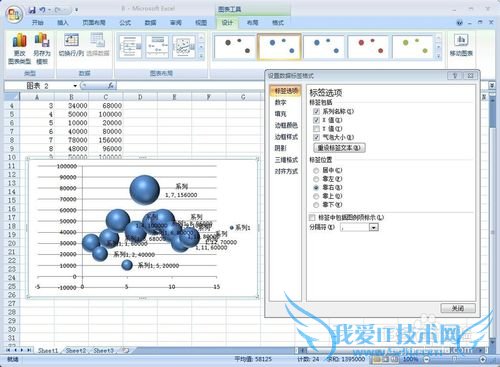The image size is (500, 367).
Task: Click the Name Box showing 图表 2
Action: point(39,86)
